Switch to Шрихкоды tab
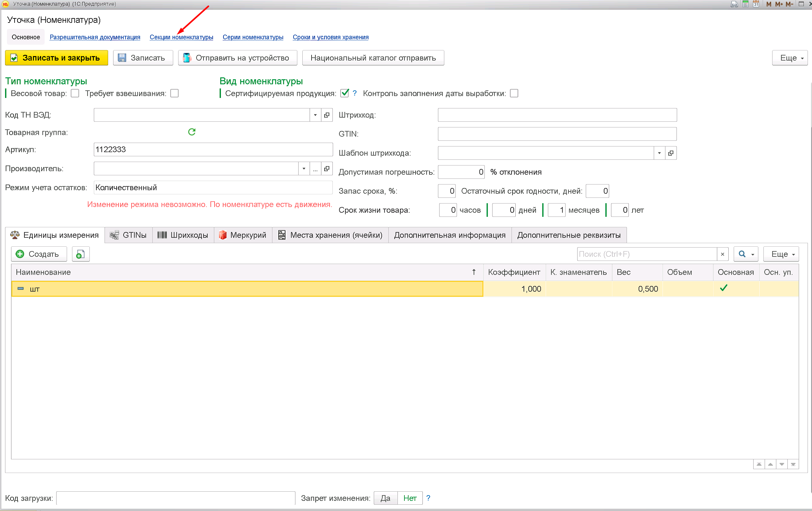The width and height of the screenshot is (812, 511). click(183, 235)
